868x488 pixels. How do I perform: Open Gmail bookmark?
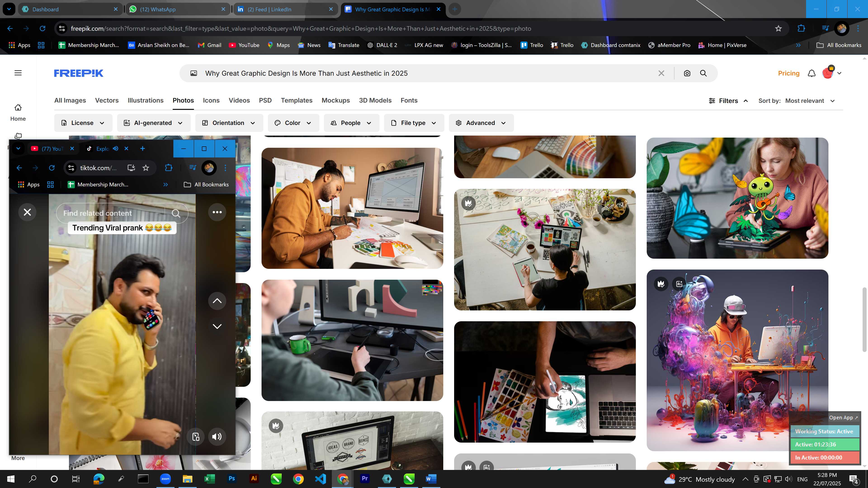click(209, 45)
